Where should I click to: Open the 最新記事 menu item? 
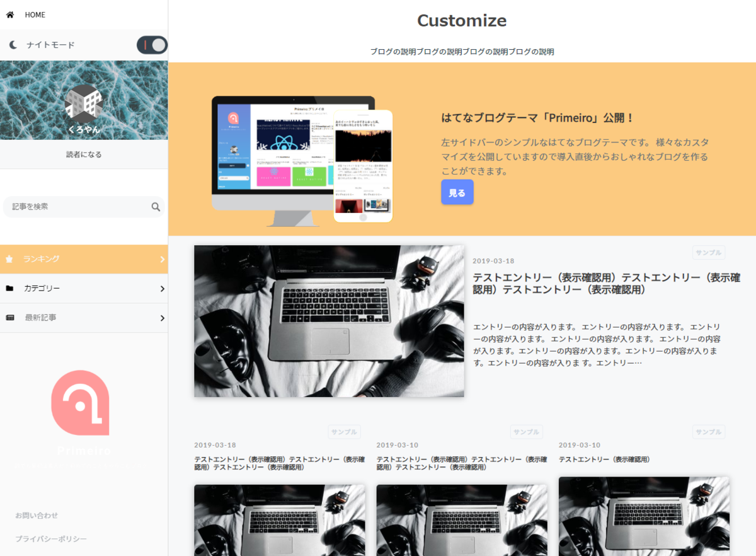(x=84, y=318)
